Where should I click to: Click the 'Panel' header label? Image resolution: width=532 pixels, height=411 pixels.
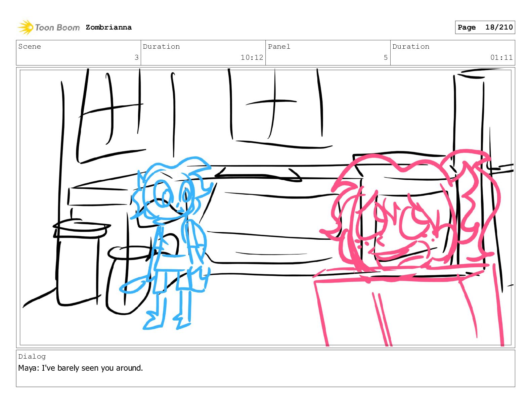pos(279,46)
